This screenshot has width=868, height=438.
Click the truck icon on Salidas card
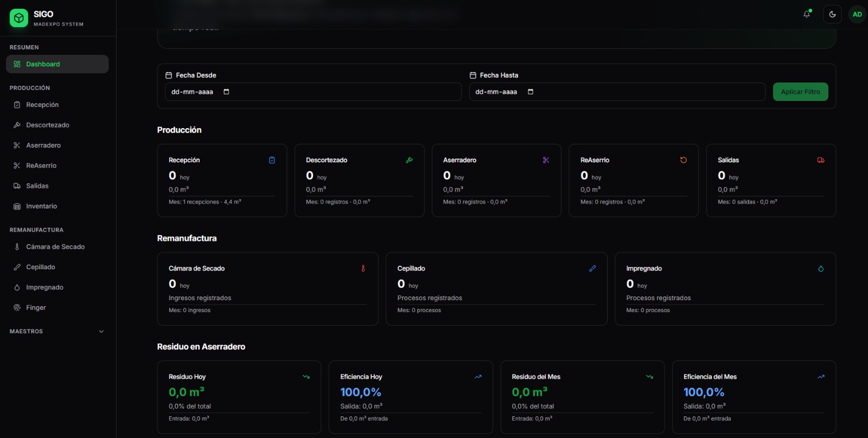coord(821,160)
